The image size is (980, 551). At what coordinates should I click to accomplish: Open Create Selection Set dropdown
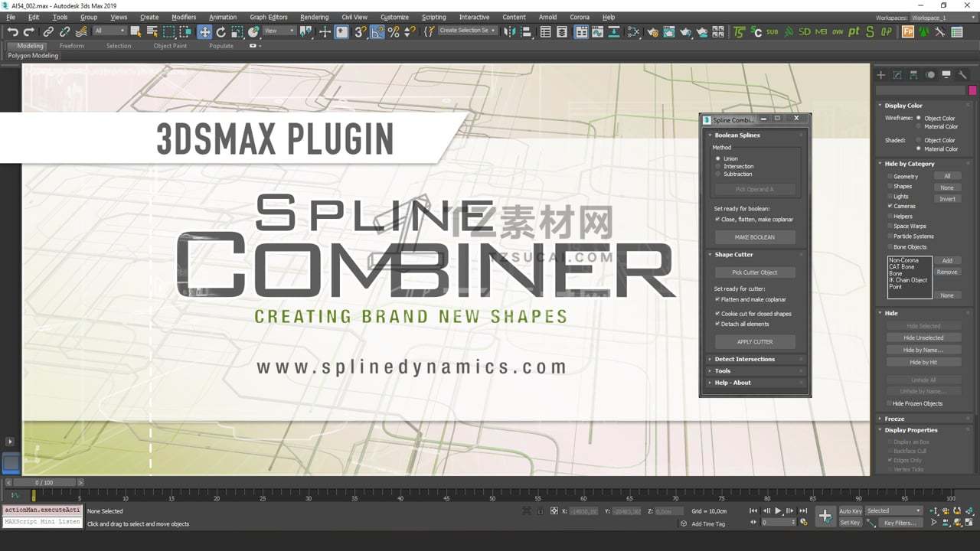coord(467,31)
